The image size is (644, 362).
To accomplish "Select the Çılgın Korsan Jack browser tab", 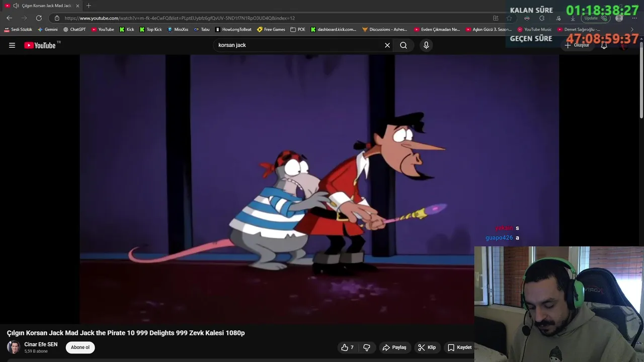I will click(x=46, y=6).
